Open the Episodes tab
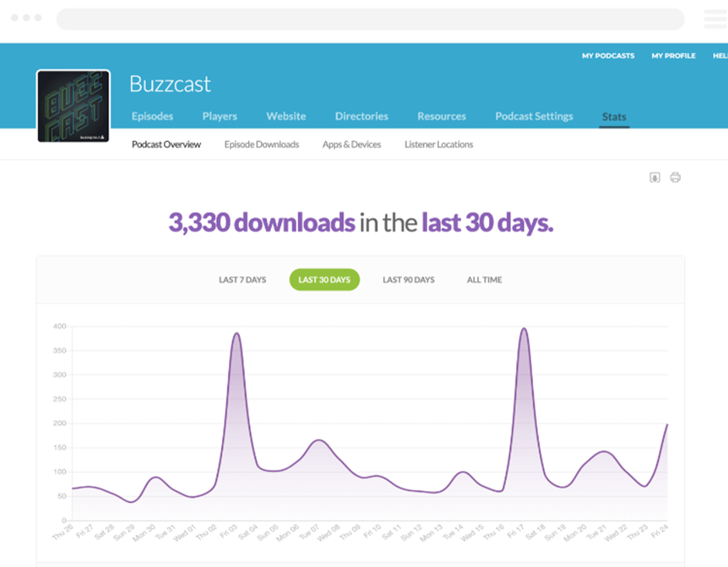The width and height of the screenshot is (728, 567). (152, 117)
